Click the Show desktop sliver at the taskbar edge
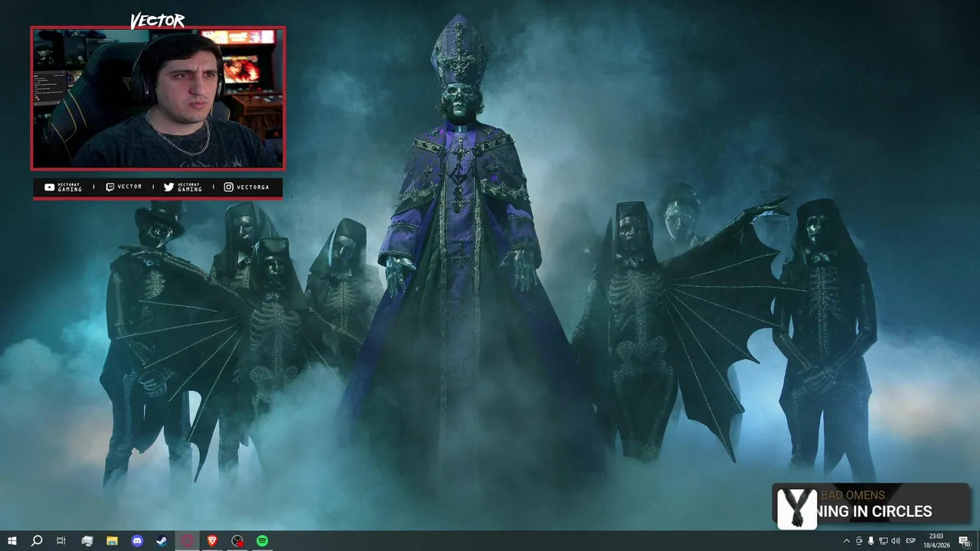The image size is (980, 551). 978,541
